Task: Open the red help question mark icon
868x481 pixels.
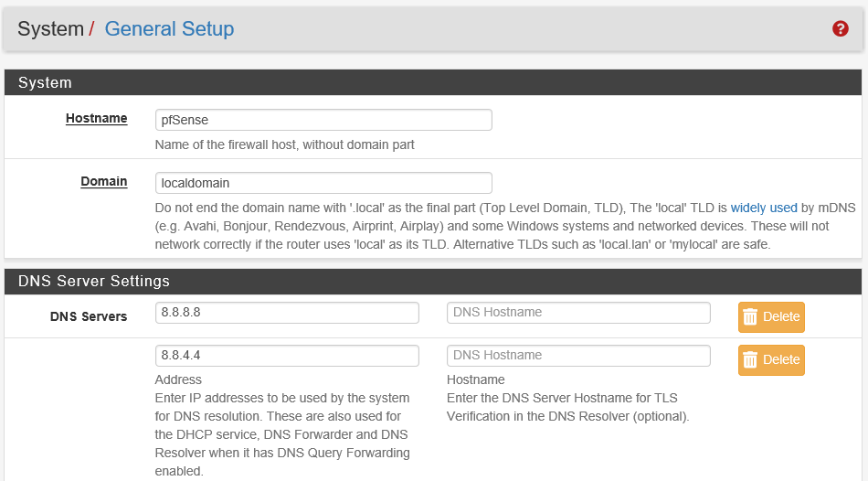Action: coord(840,29)
